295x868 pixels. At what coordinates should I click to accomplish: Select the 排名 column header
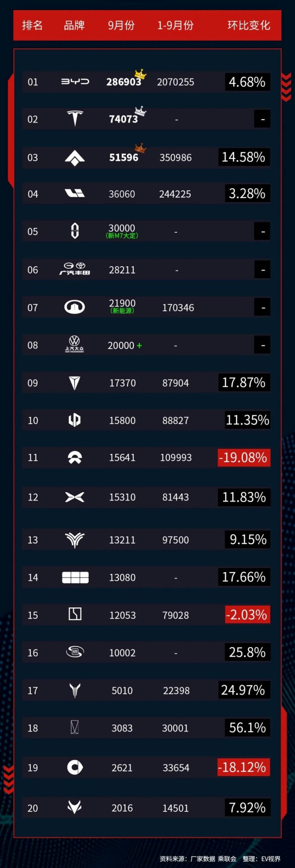[x=32, y=25]
